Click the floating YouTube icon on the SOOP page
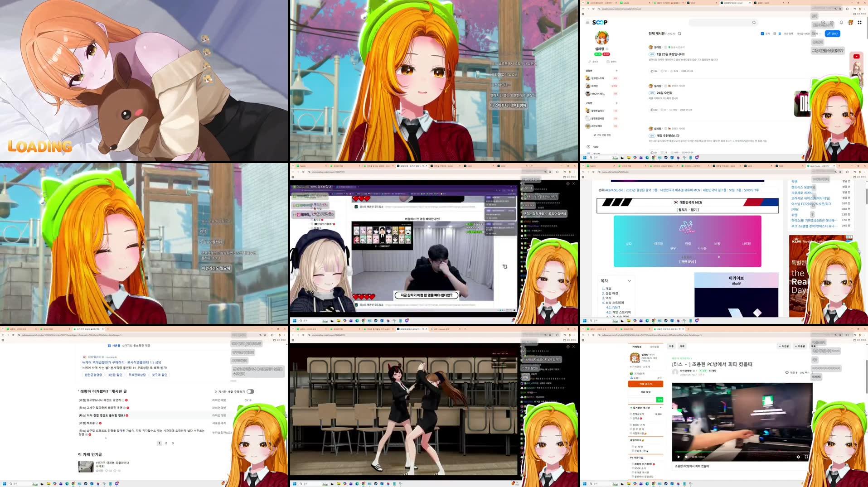The width and height of the screenshot is (868, 487). coord(857,55)
